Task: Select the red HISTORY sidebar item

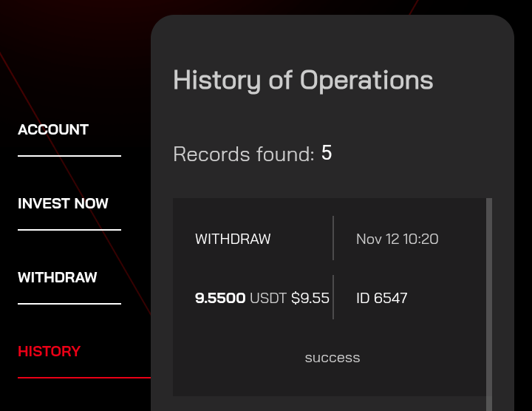Action: (50, 351)
